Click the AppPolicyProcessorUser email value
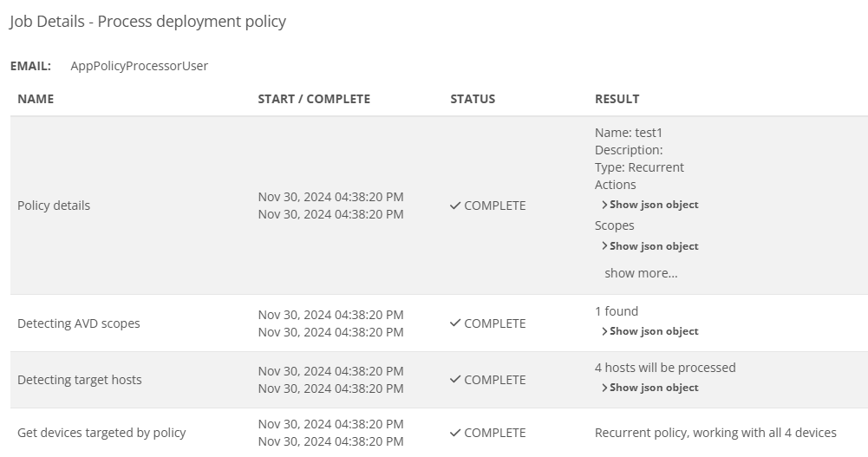 point(139,66)
